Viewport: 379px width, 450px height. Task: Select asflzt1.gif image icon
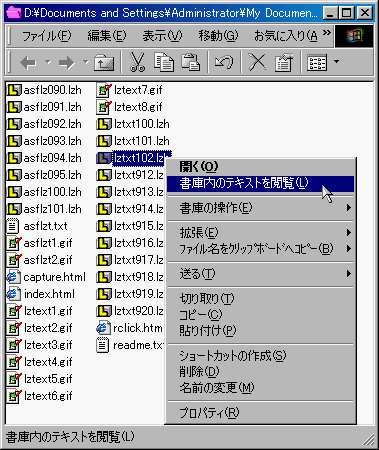click(14, 243)
